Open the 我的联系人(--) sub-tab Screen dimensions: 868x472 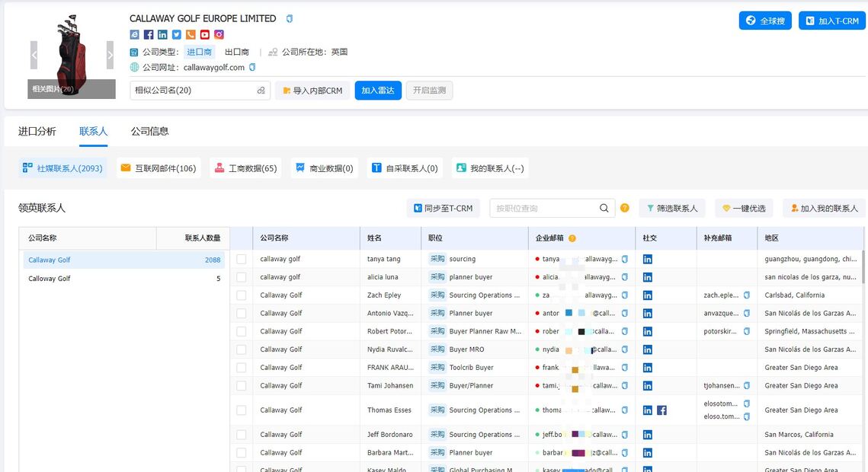(490, 168)
